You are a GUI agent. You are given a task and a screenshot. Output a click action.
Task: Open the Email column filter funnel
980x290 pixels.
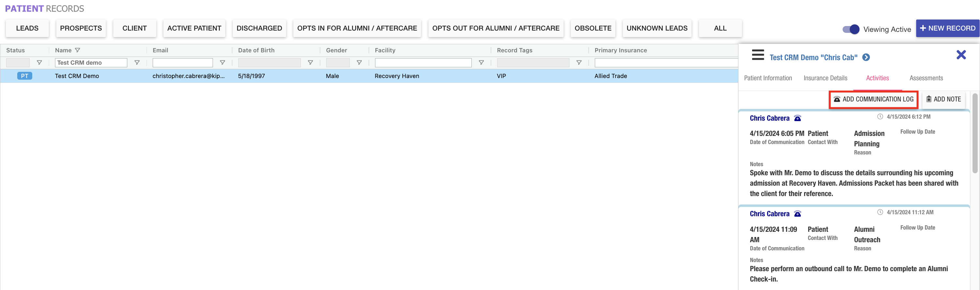(223, 63)
